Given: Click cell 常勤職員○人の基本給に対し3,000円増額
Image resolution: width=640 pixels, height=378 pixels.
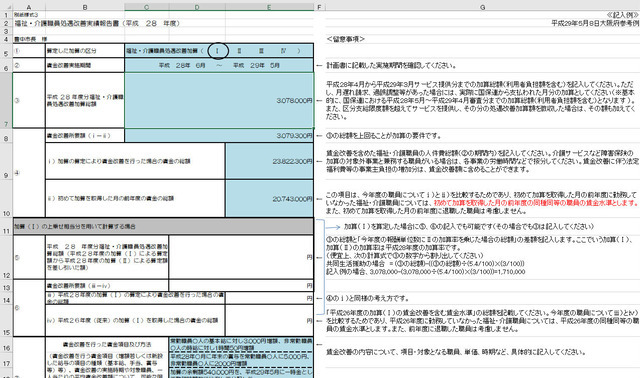Looking at the screenshot, I should 241,344.
